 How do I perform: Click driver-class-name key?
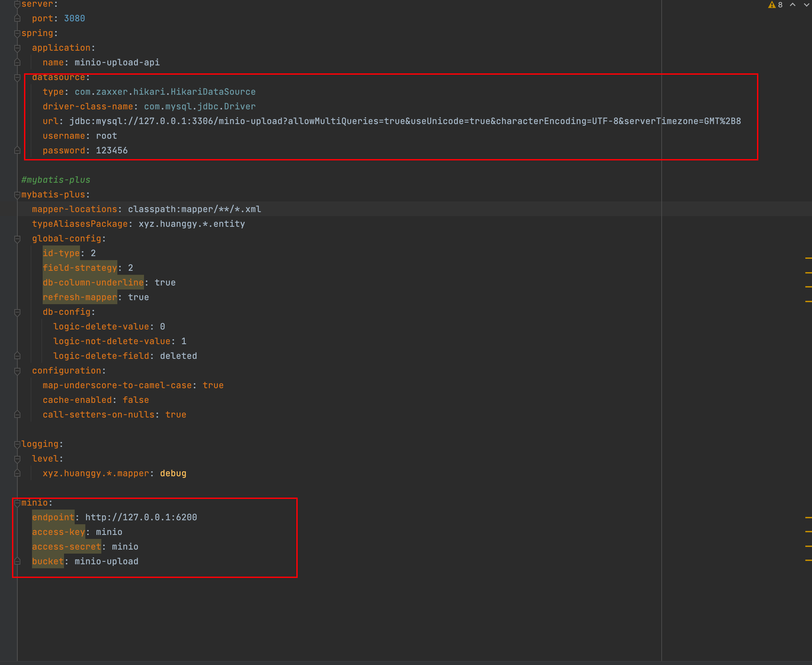click(x=88, y=106)
